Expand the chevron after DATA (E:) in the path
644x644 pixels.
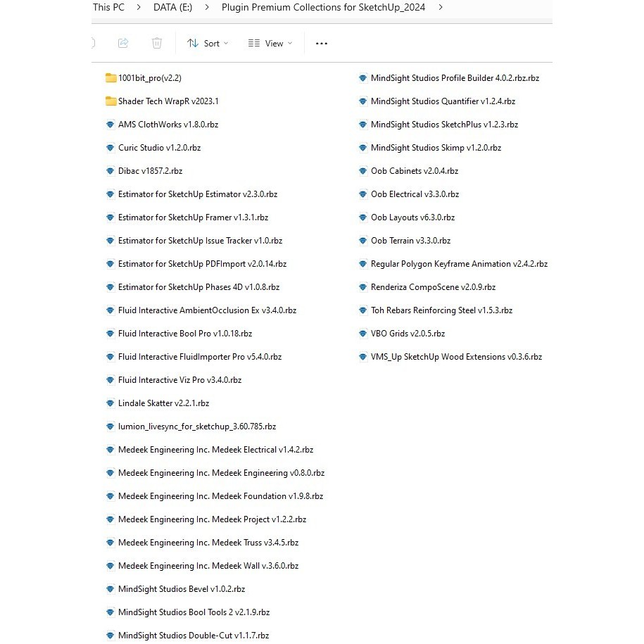(207, 8)
